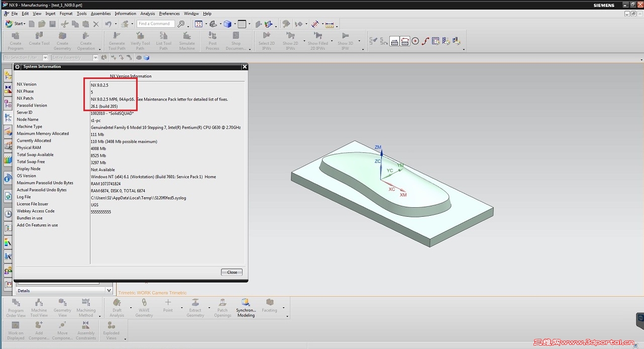Click the Machine Type value text
644x349 pixels.
[x=166, y=128]
